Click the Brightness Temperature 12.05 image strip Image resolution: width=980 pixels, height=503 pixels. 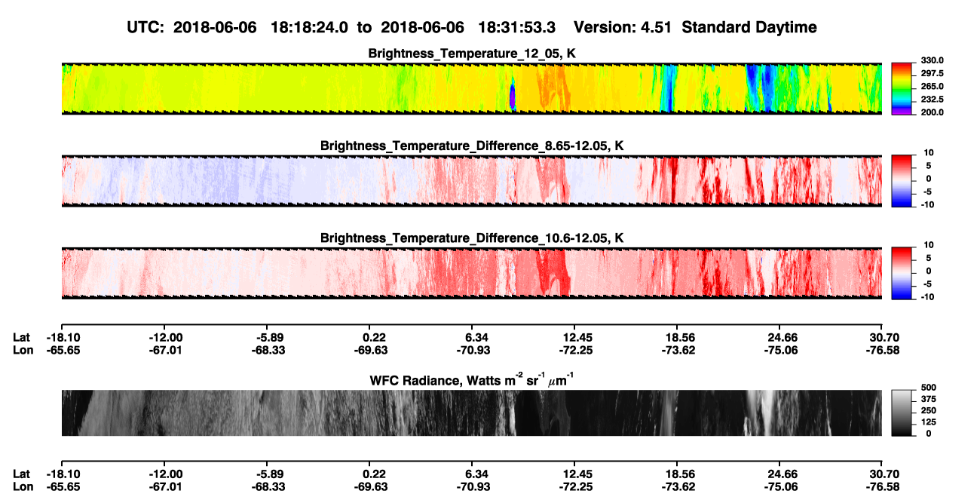click(x=471, y=88)
